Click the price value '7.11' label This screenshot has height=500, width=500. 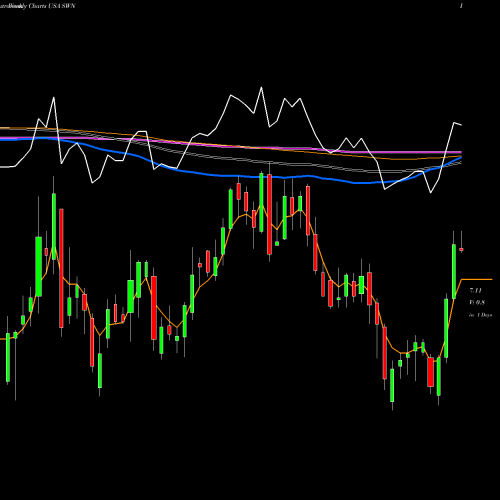click(x=476, y=291)
